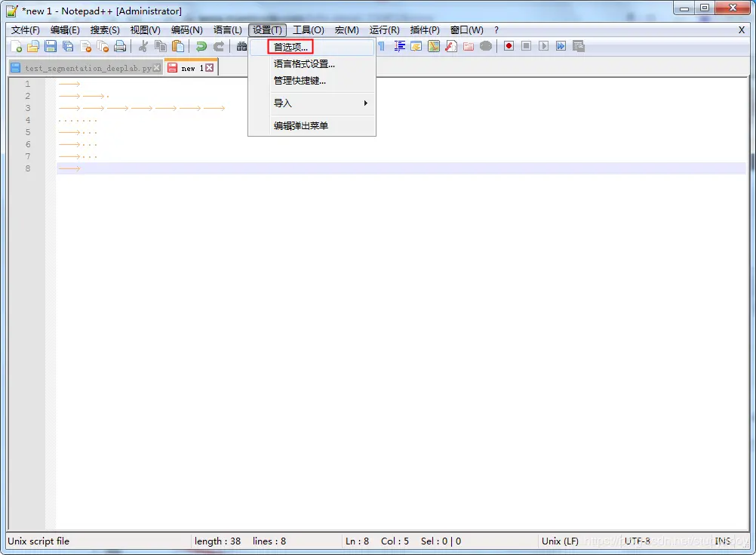
Task: Click the X close-document button in menu bar
Action: pos(742,30)
